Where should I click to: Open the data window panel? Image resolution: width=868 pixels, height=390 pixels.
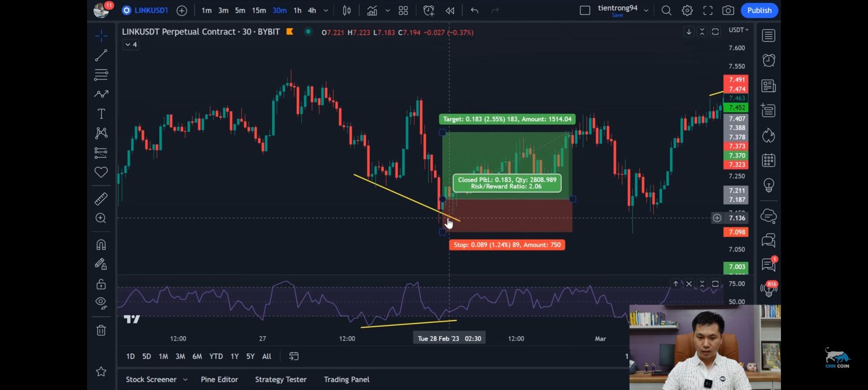click(x=769, y=111)
